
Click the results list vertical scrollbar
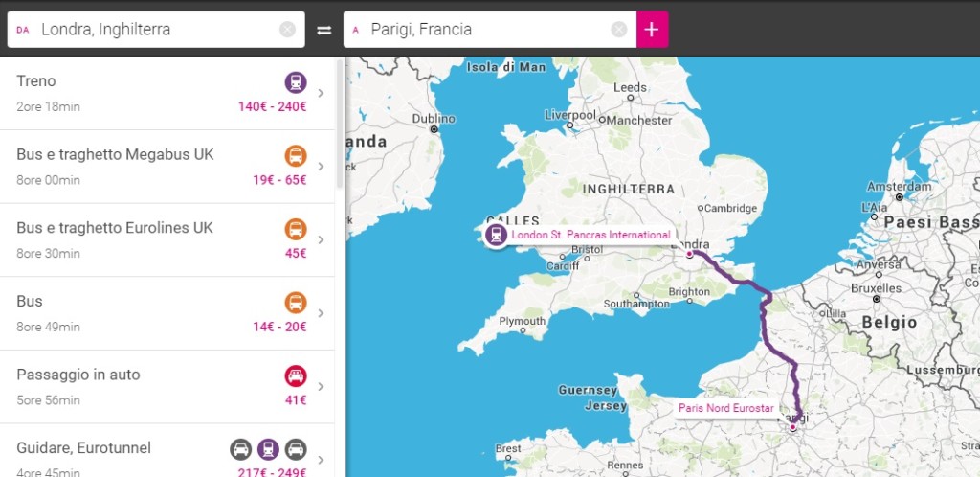pyautogui.click(x=340, y=125)
